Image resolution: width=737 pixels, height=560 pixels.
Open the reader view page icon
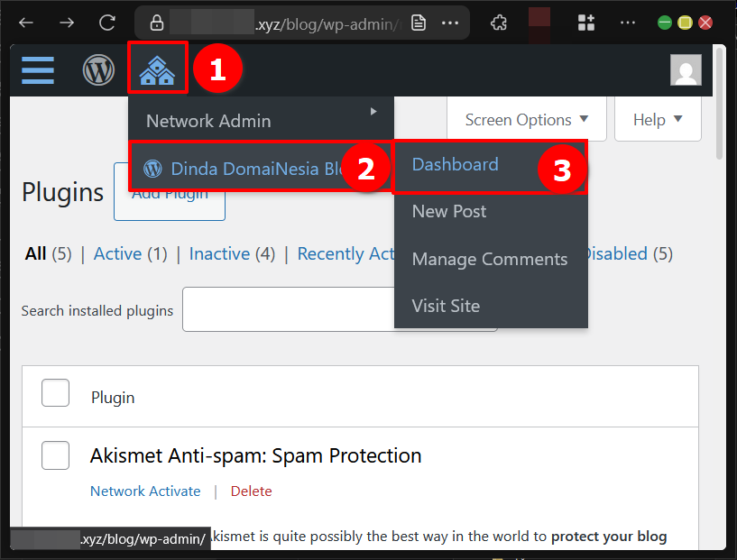[418, 23]
